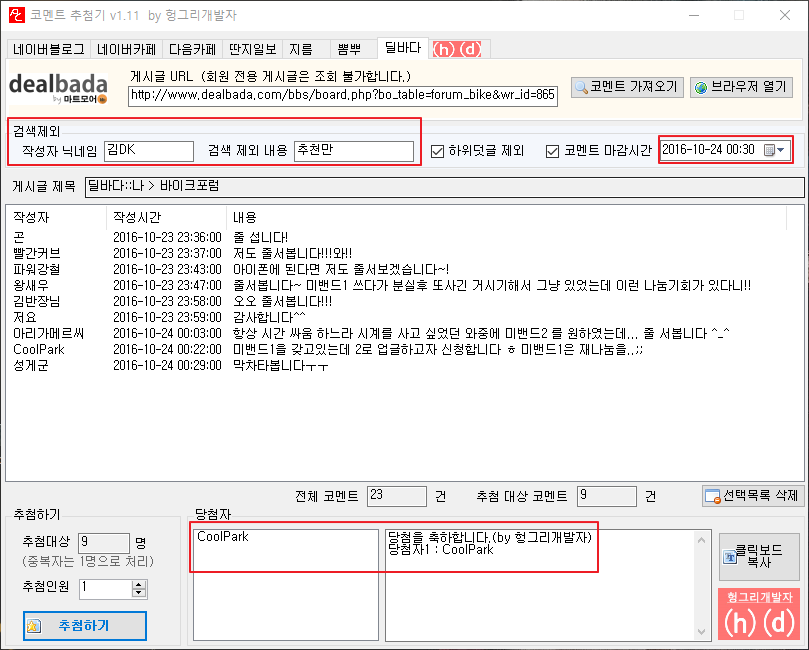
Task: Decrease 추첨인원 with the down arrow
Action: click(139, 593)
